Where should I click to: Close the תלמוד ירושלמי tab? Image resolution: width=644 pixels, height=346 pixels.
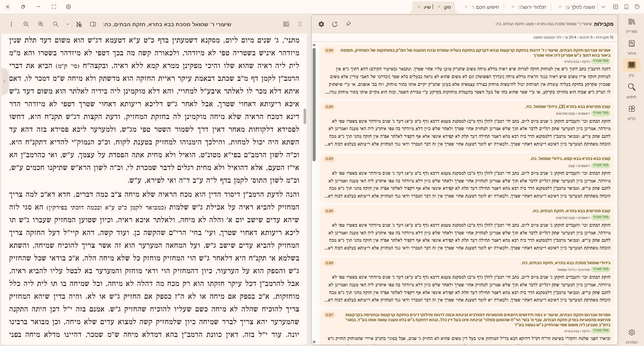[513, 7]
